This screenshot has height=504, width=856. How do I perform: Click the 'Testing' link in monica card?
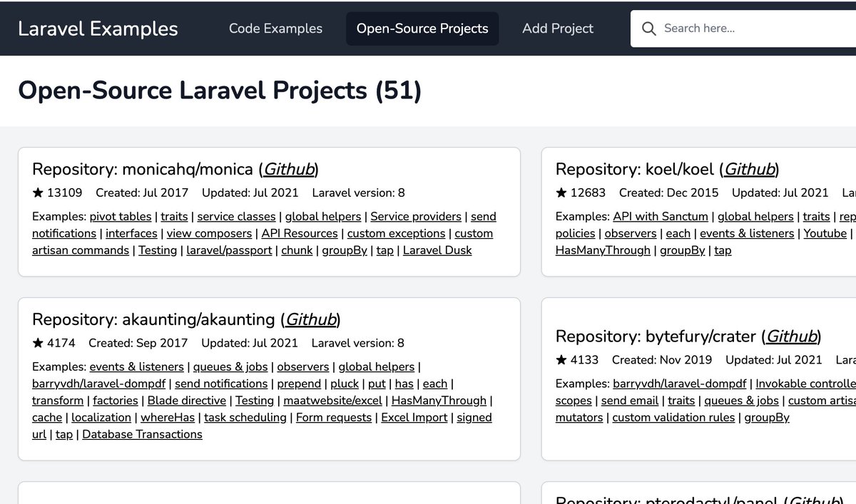pyautogui.click(x=158, y=251)
